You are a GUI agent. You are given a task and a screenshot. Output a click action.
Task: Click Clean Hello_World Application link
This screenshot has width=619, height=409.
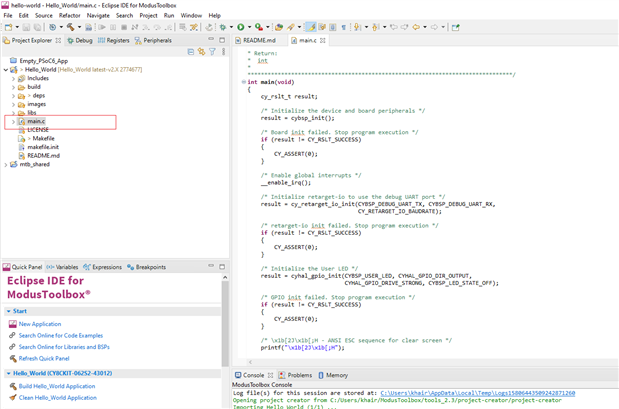pos(58,398)
